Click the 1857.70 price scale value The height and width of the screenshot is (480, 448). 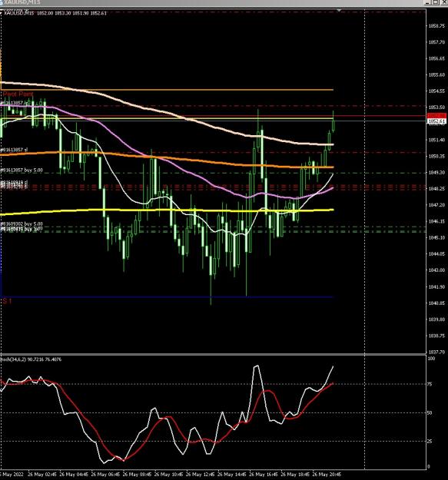pyautogui.click(x=436, y=42)
